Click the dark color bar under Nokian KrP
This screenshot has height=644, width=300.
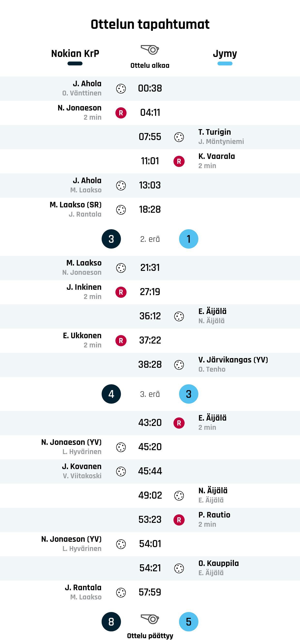[75, 63]
